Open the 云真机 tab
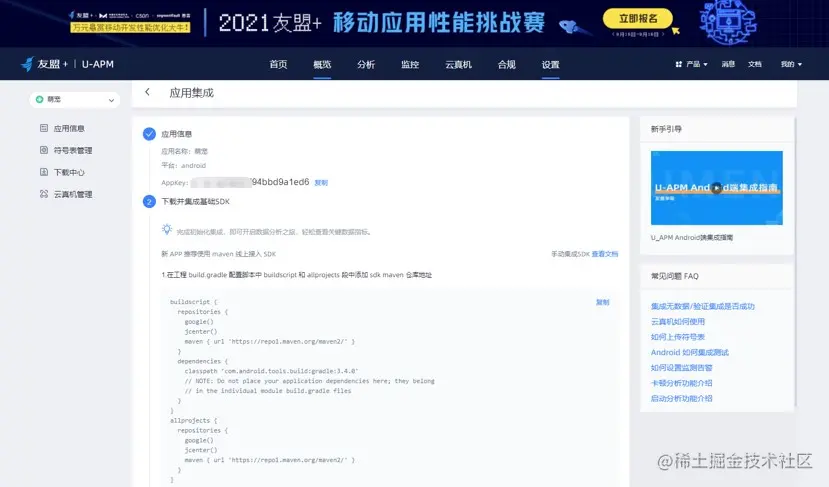The image size is (829, 487). coord(458,65)
